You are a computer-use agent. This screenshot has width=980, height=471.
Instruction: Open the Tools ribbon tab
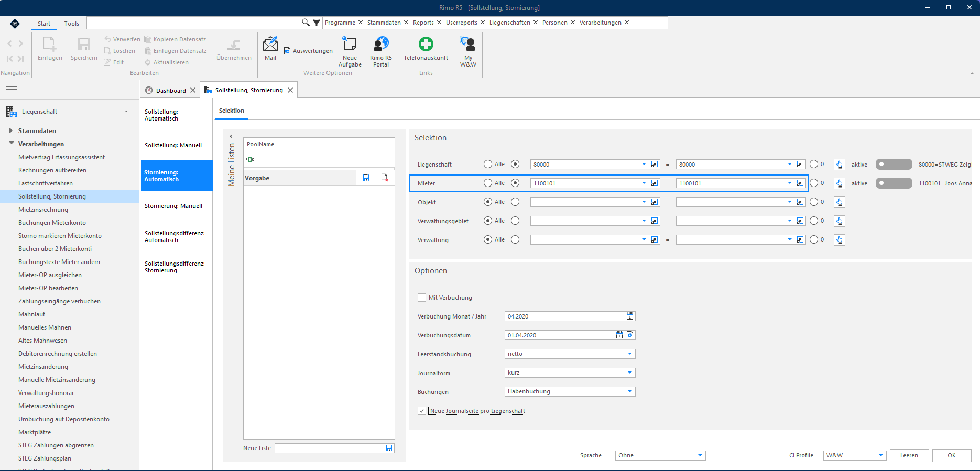[72, 24]
